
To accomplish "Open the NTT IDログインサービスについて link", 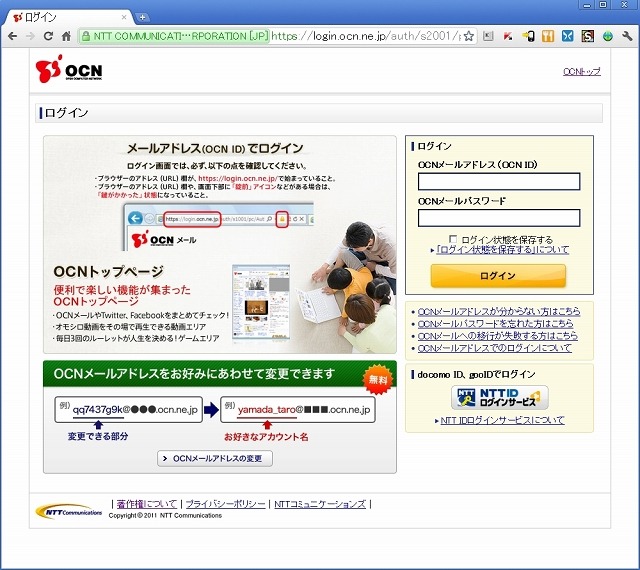I will 502,420.
